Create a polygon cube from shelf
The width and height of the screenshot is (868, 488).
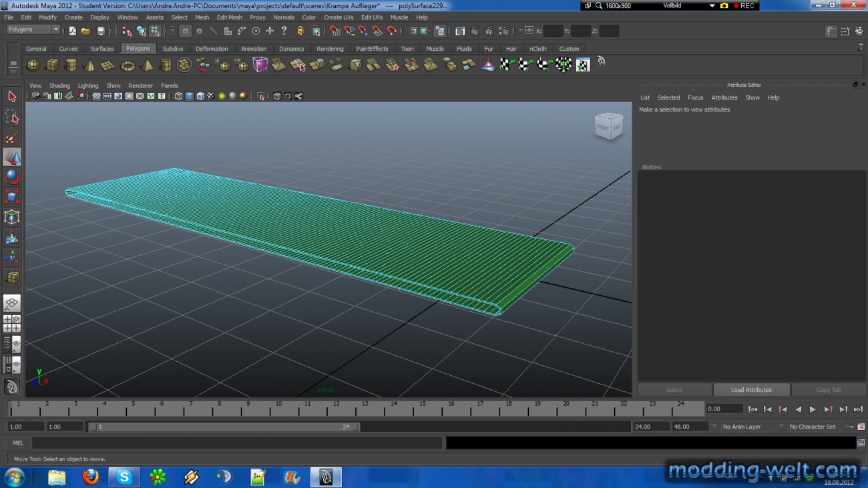pyautogui.click(x=52, y=65)
